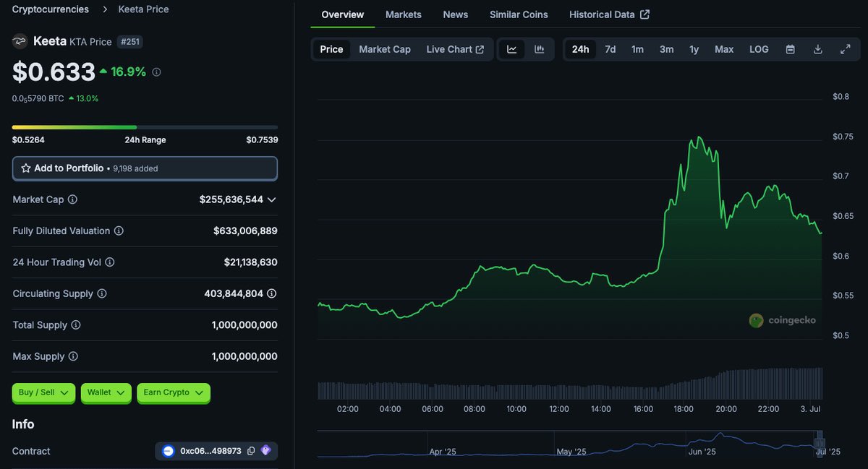Viewport: 868px width, 469px height.
Task: Copy the contract address
Action: 251,451
